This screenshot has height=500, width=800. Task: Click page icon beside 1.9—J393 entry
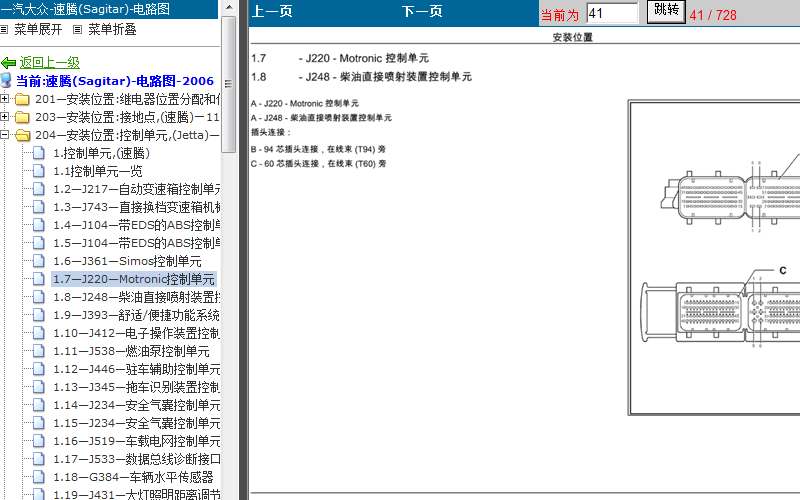pos(39,315)
